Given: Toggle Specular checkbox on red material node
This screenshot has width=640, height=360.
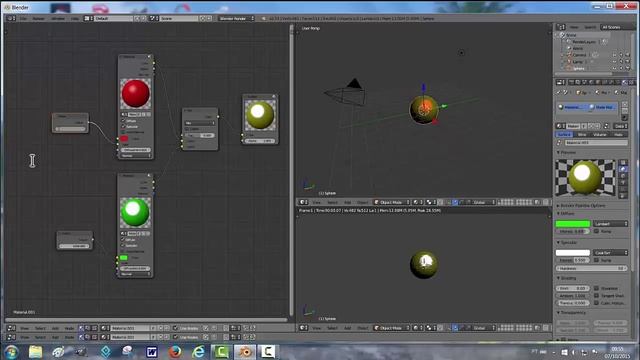Looking at the screenshot, I should click(x=123, y=127).
